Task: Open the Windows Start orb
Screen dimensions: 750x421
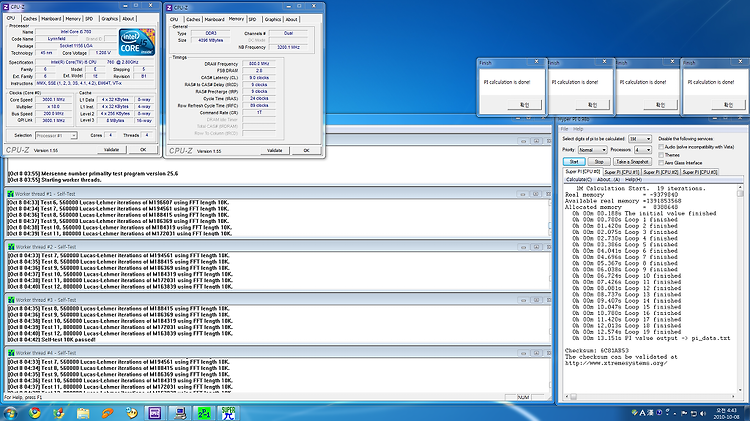Action: (x=10, y=413)
